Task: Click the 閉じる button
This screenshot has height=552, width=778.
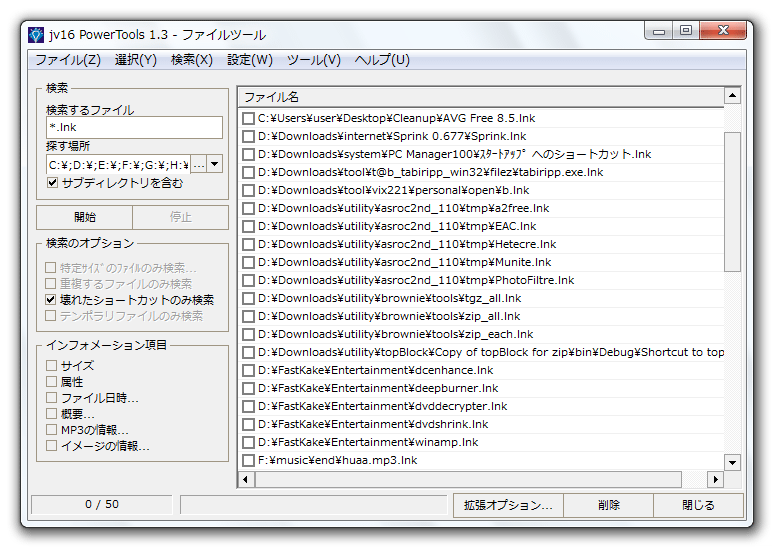Action: (698, 505)
